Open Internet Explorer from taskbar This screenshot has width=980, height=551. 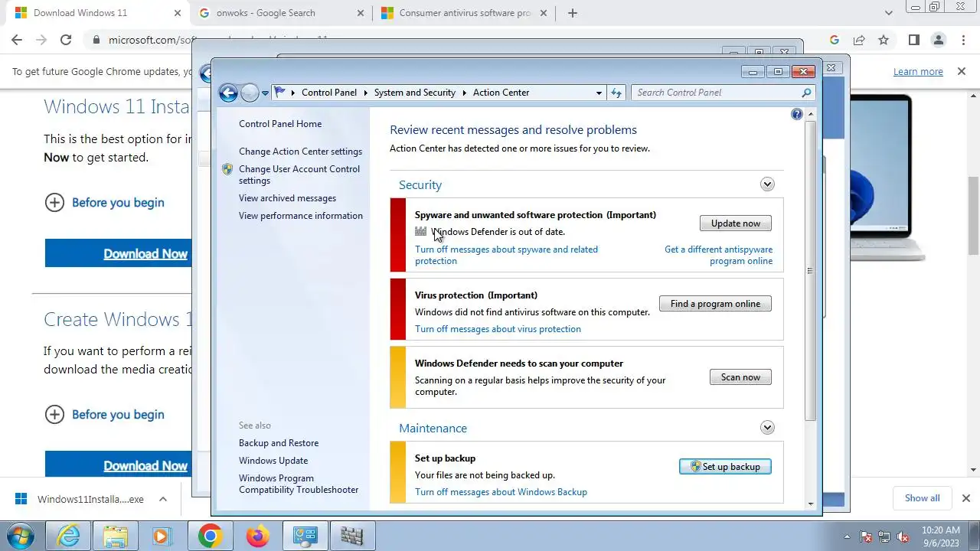click(69, 536)
